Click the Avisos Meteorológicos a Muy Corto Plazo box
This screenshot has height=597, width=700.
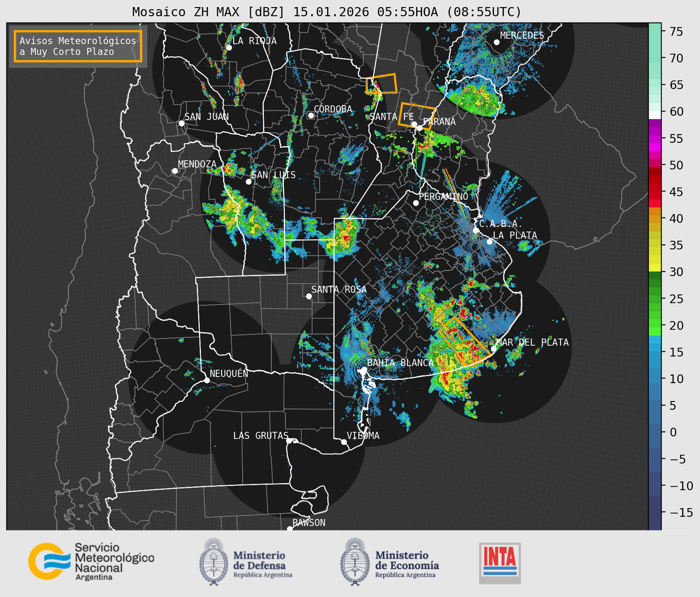pyautogui.click(x=78, y=46)
